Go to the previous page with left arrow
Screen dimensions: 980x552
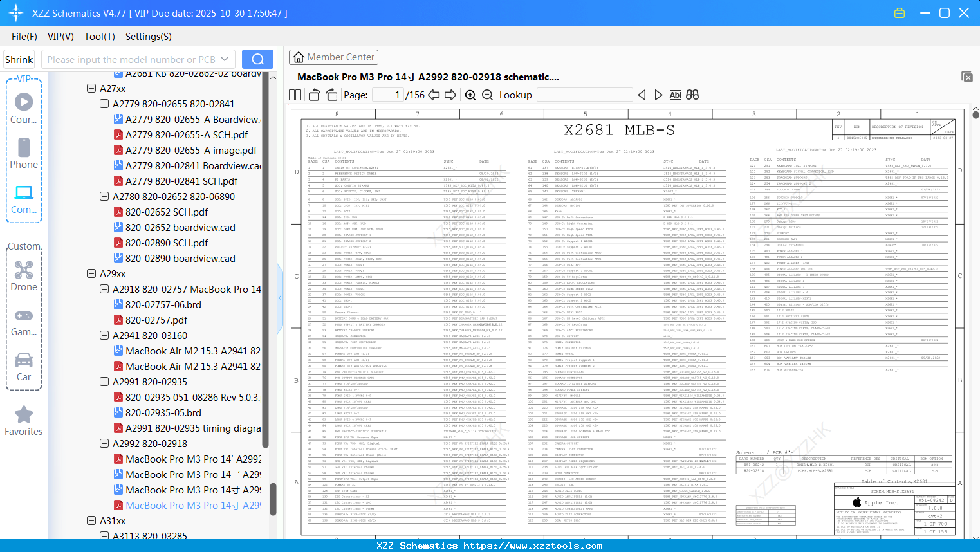(434, 95)
